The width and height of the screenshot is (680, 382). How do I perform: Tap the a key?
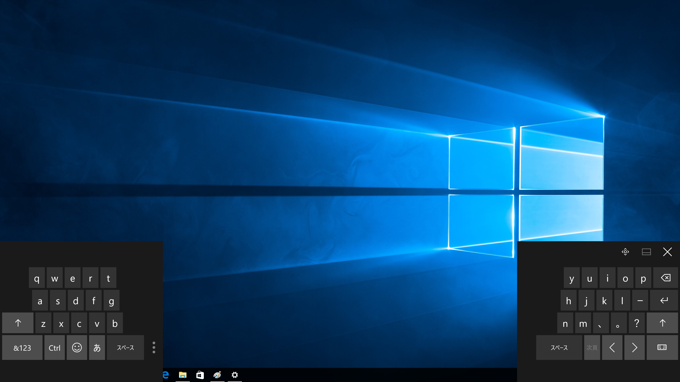[x=40, y=300]
